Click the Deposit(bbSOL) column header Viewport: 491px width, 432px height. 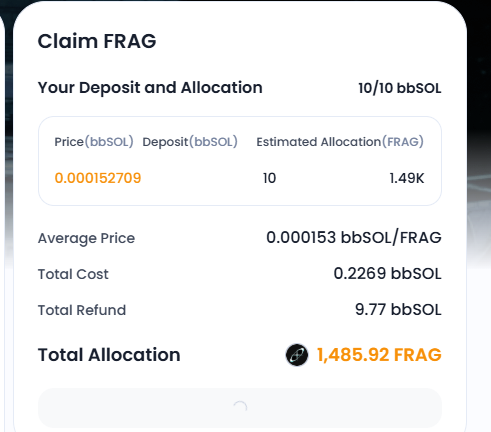(190, 142)
